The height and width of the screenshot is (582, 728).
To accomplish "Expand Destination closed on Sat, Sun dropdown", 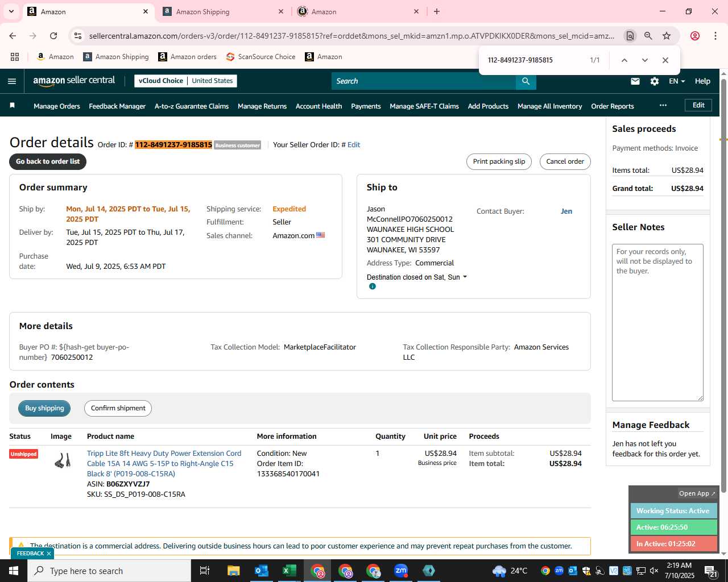I will [417, 277].
